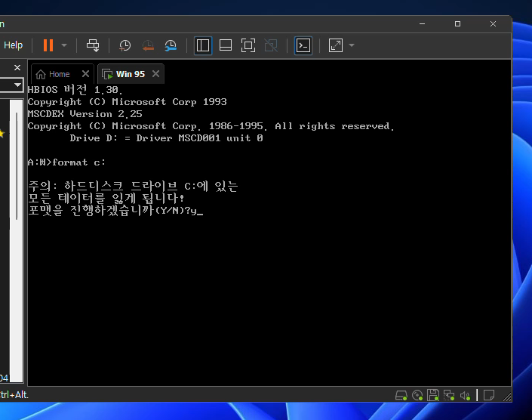Click inside the Win 95 console screen
532x420 pixels.
[x=269, y=234]
